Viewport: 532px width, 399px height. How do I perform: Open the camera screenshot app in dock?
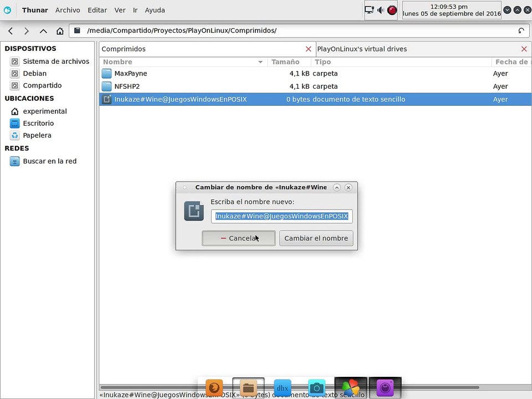316,387
